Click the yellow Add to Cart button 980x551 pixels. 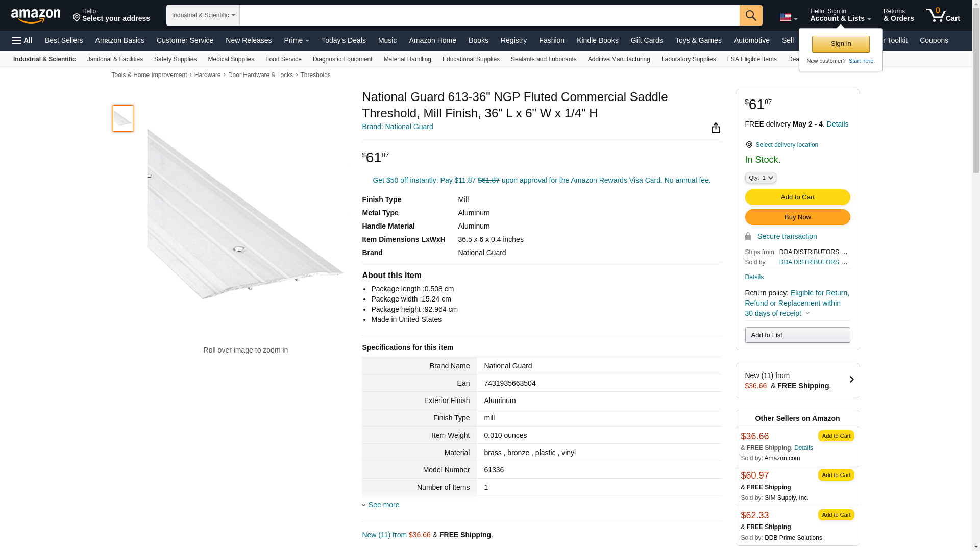click(x=797, y=197)
